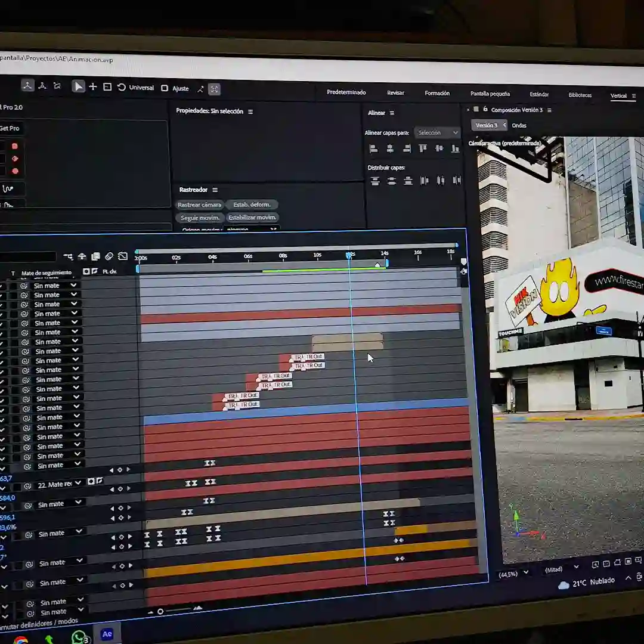Open the Alinear capas para Selección dropdown
Viewport: 644px width, 644px height.
tap(438, 132)
